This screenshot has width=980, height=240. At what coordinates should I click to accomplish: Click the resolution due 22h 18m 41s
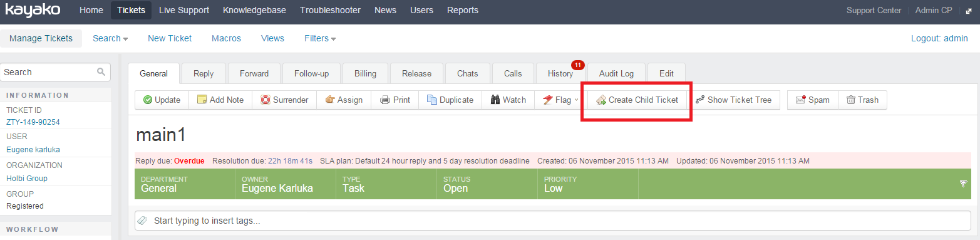pos(290,161)
